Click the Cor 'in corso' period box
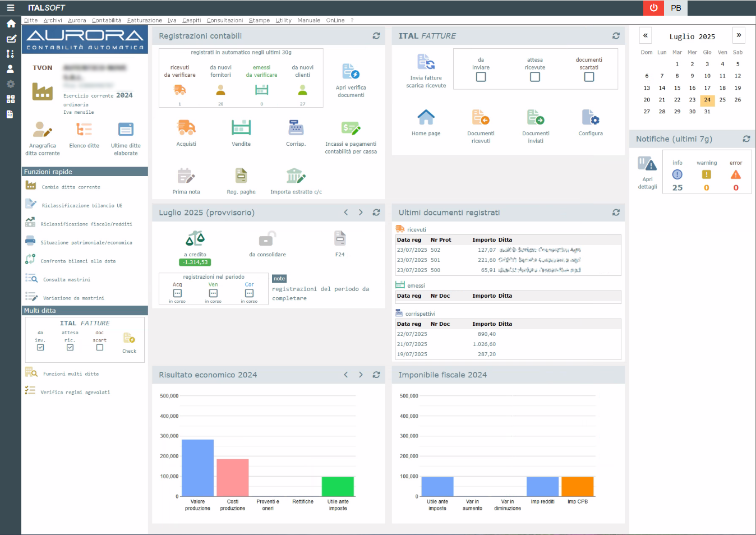 (x=249, y=293)
